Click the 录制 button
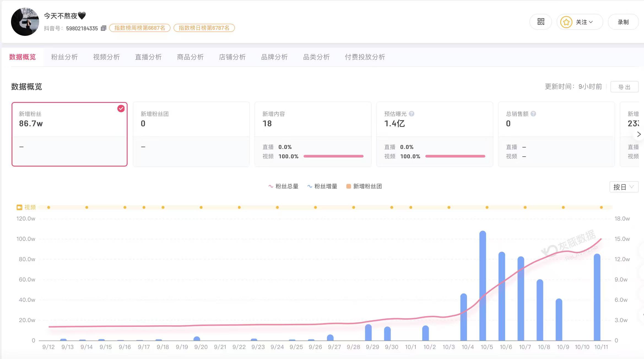 coord(623,22)
